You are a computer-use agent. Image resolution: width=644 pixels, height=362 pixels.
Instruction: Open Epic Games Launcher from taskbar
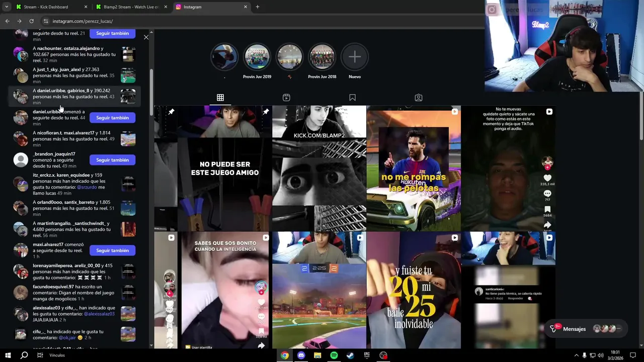367,355
